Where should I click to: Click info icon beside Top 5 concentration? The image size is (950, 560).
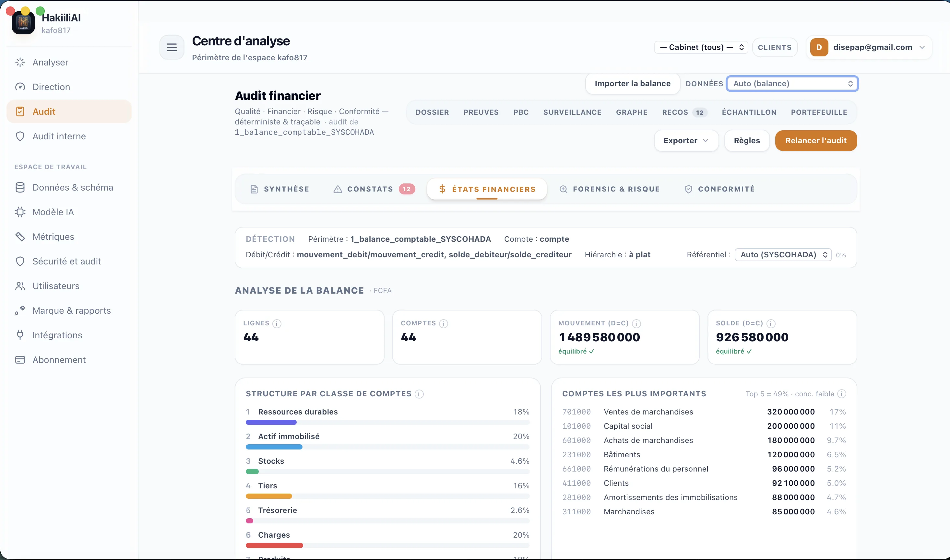[842, 394]
